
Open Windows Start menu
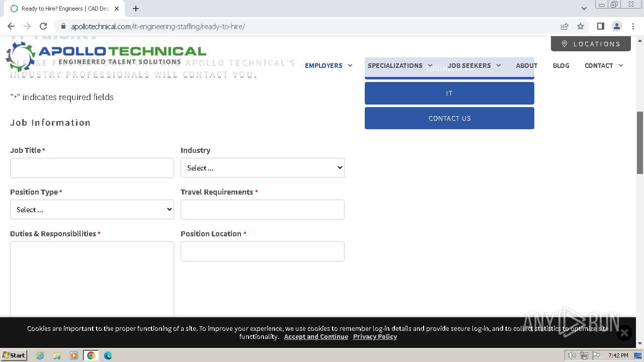[14, 355]
